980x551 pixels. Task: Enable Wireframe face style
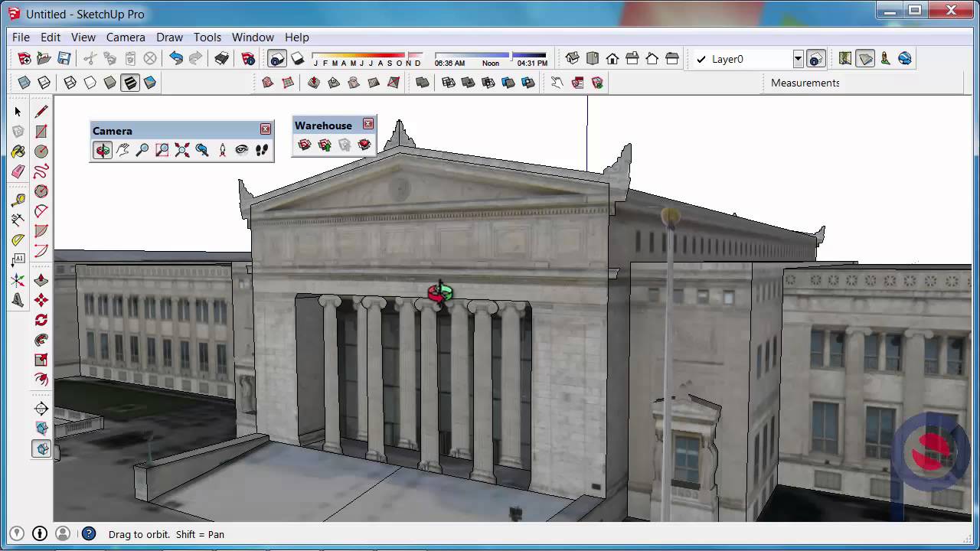pos(70,83)
